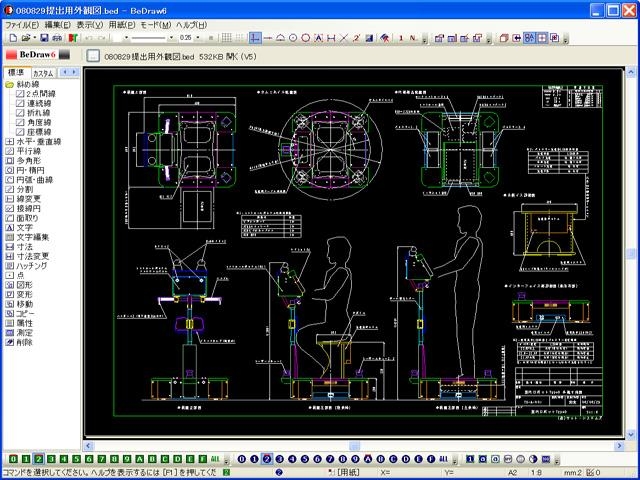
Task: Open the 寸法 tool group
Action: point(19,247)
